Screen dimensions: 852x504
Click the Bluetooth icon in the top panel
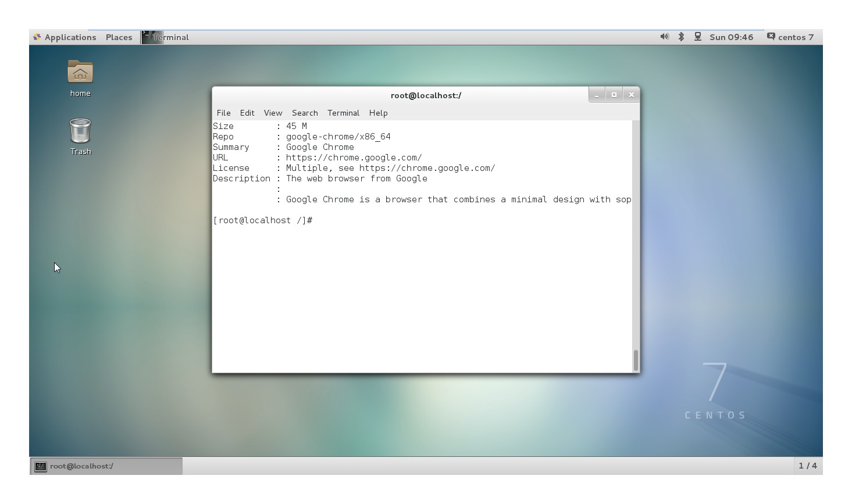680,37
